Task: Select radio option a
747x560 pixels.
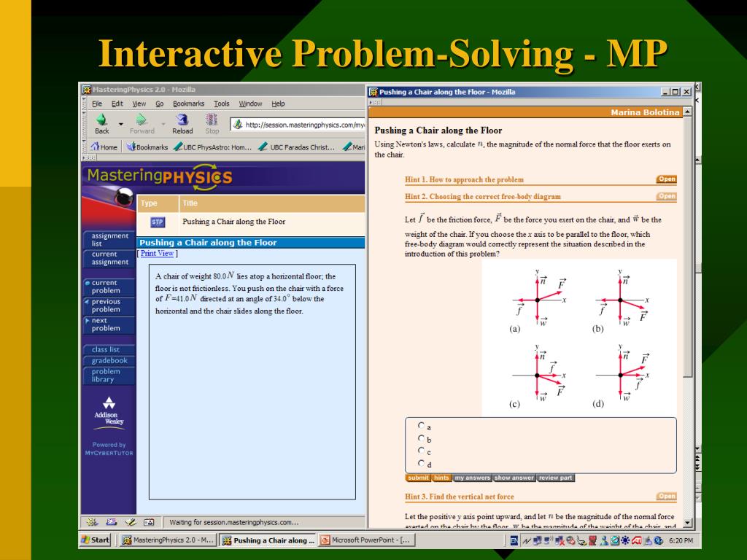Action: click(x=421, y=425)
